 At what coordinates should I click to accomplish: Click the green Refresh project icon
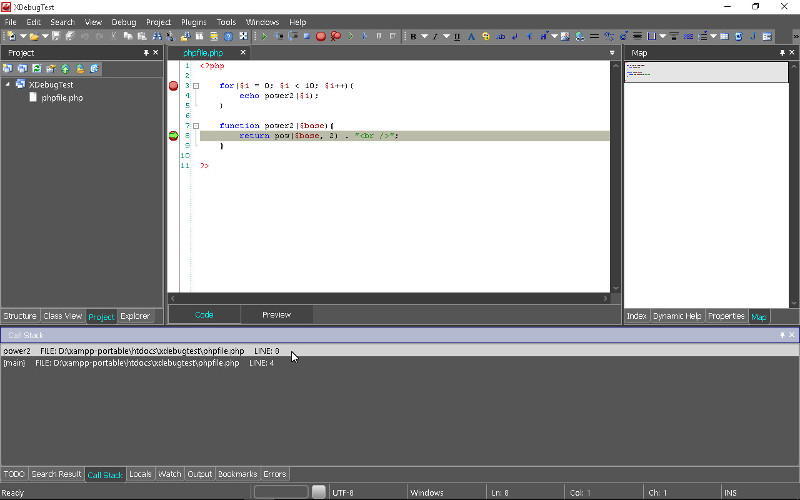coord(37,68)
